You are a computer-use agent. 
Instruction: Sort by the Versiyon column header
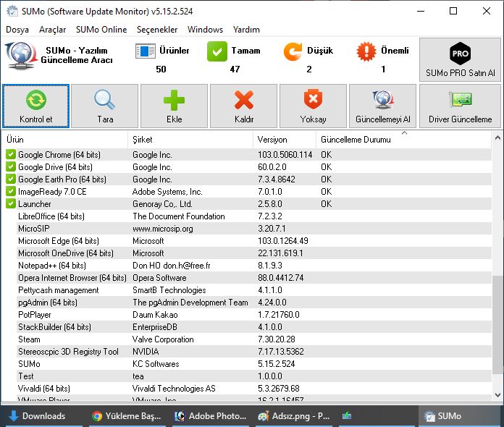coord(285,140)
